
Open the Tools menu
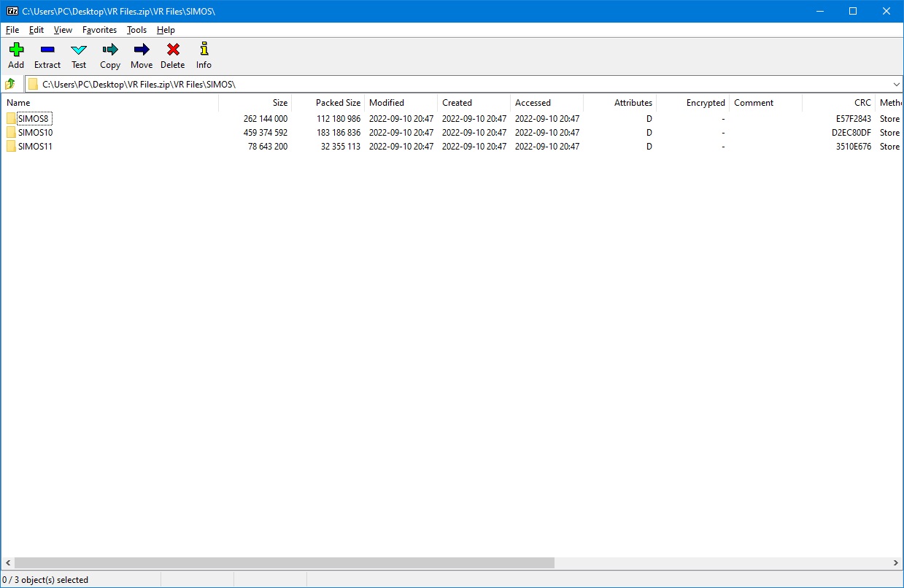tap(136, 30)
